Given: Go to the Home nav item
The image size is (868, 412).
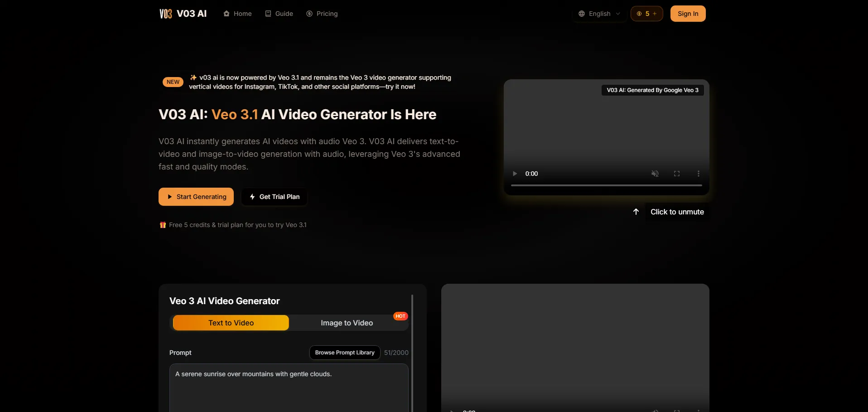Looking at the screenshot, I should (x=237, y=14).
